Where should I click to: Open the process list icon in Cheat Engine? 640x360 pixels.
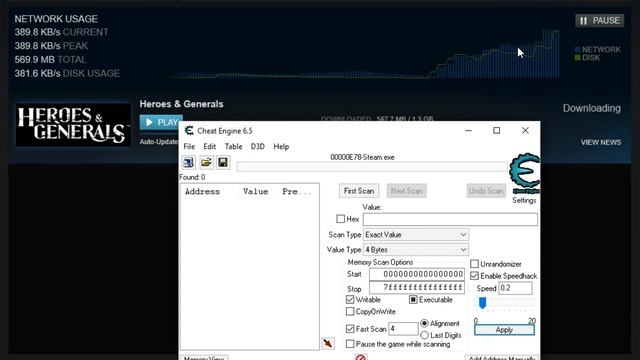coord(189,162)
